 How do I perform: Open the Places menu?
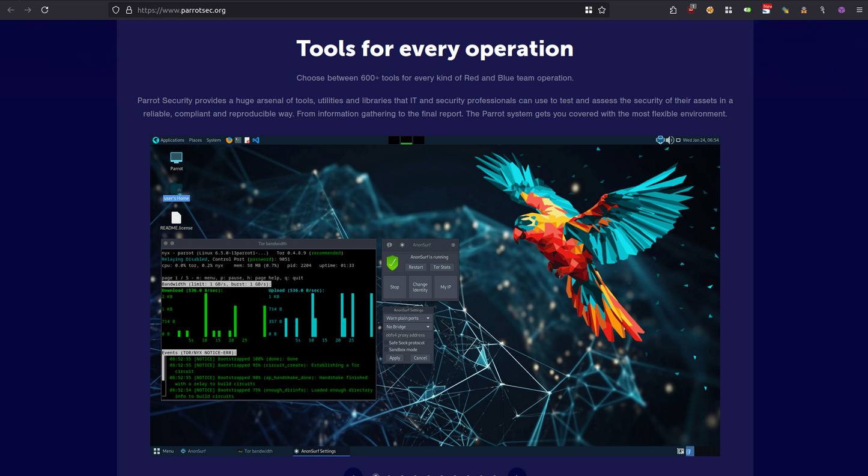[195, 140]
